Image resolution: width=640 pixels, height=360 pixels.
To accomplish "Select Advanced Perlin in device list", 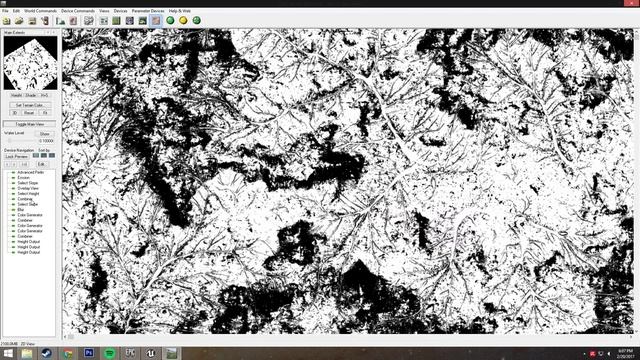I will [x=30, y=173].
